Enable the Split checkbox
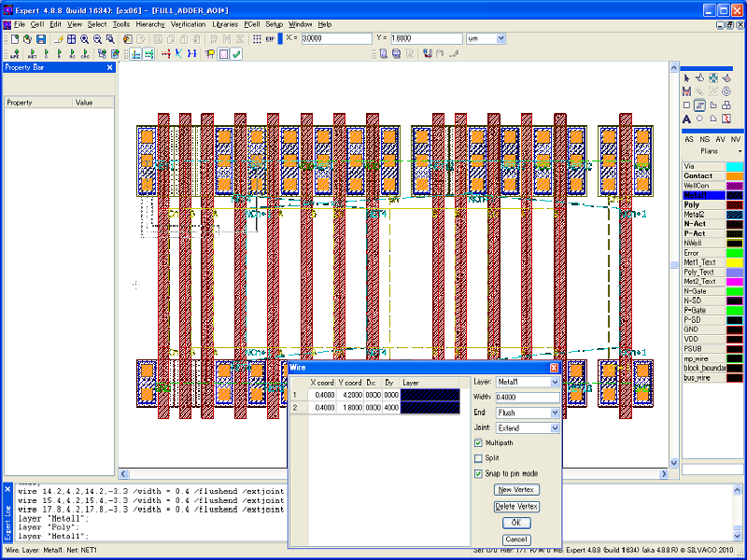 [479, 458]
